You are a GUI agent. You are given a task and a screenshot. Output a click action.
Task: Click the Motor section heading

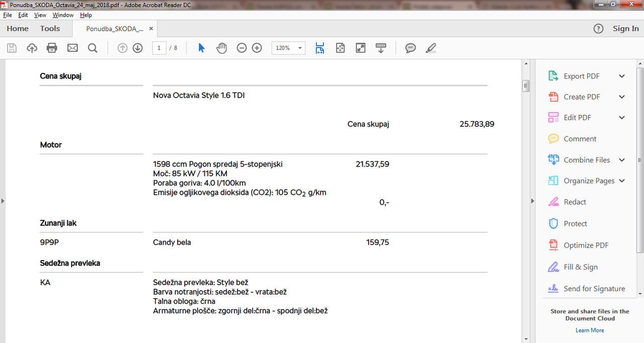[x=51, y=145]
